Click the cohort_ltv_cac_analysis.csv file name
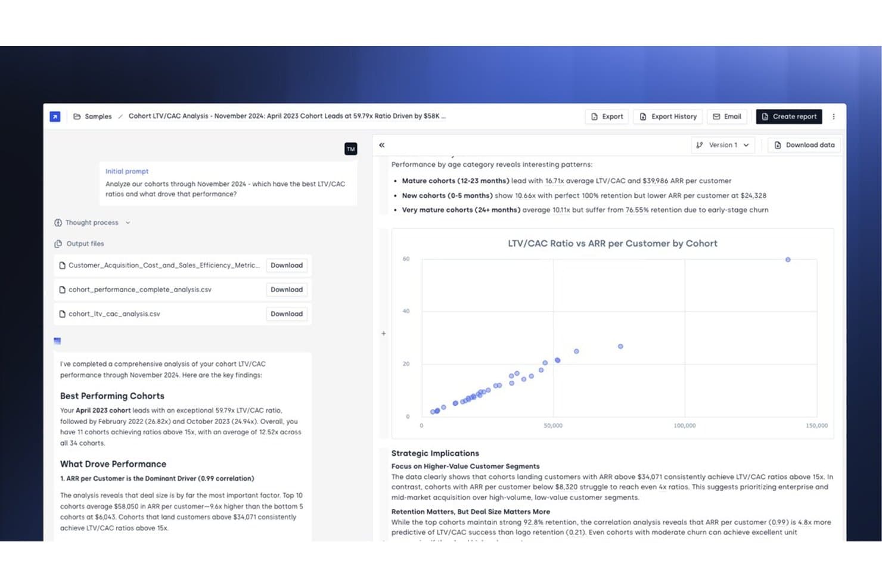Viewport: 882px width, 588px height. (114, 314)
